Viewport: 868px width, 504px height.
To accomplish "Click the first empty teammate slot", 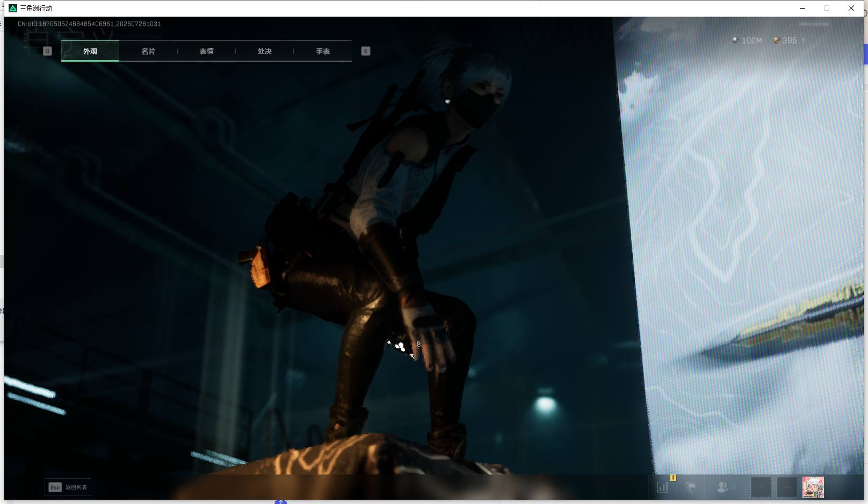I will click(x=761, y=487).
